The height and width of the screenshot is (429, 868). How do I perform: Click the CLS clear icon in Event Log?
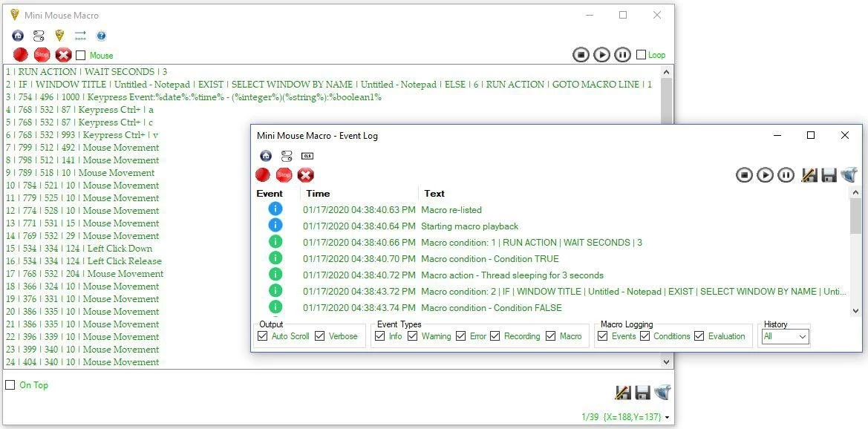[x=307, y=156]
